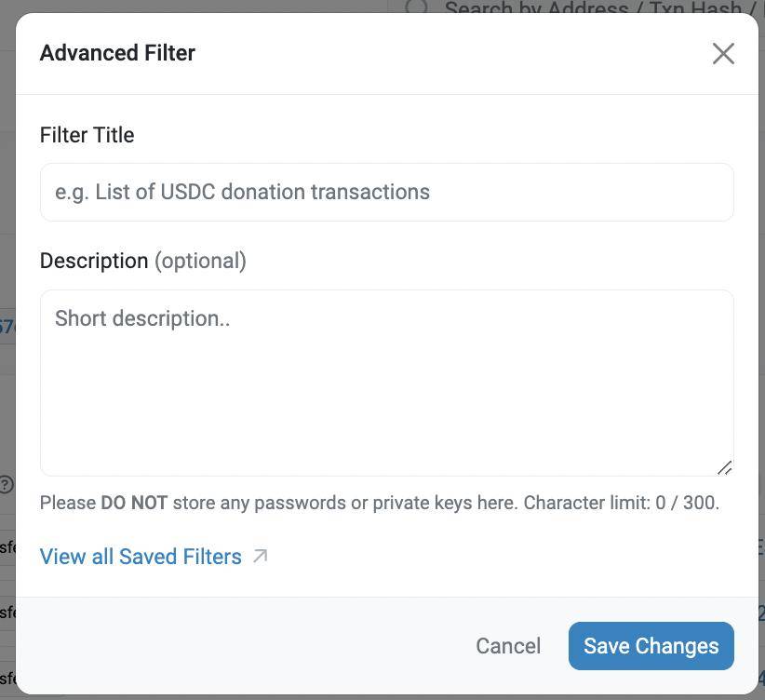Click the partially hidden blue 57 link at left
This screenshot has height=700, width=765.
[x=7, y=326]
